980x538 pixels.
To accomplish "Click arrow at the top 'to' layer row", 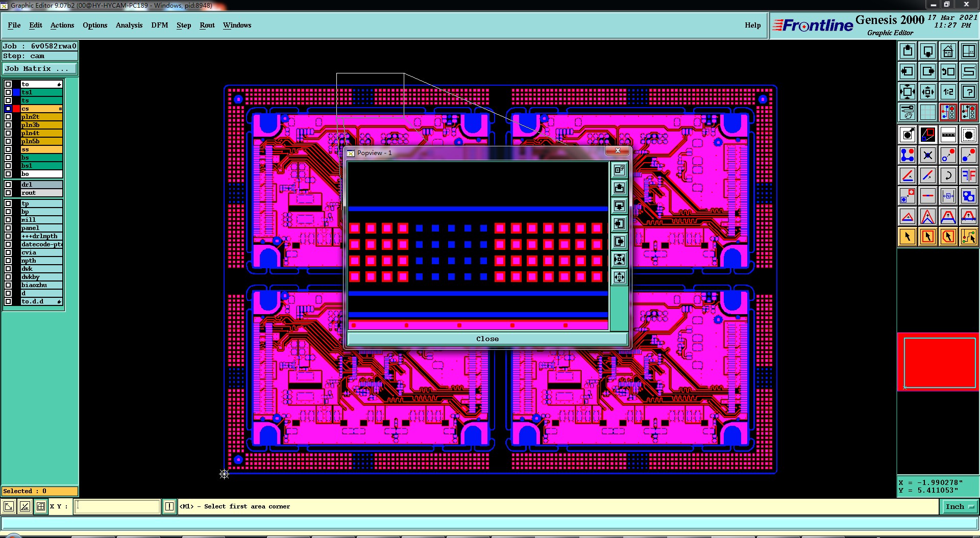I will [x=59, y=84].
